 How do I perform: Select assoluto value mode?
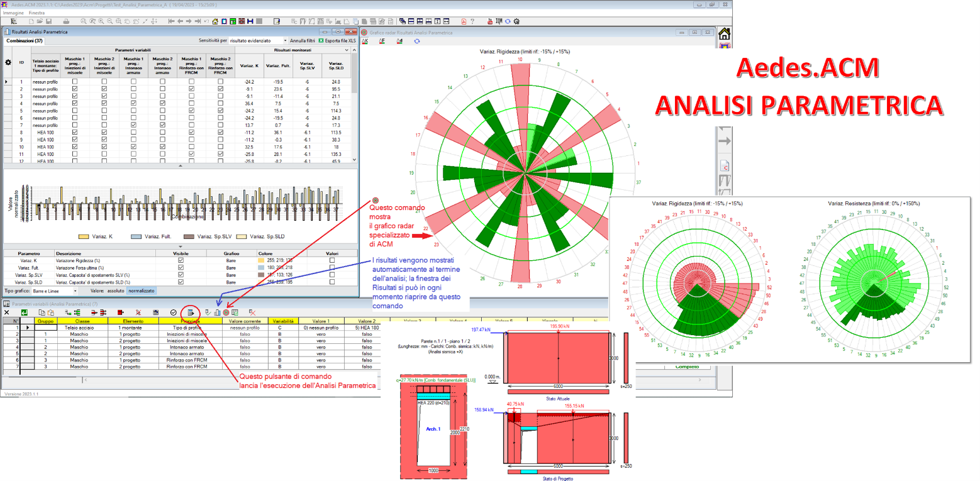[x=116, y=291]
